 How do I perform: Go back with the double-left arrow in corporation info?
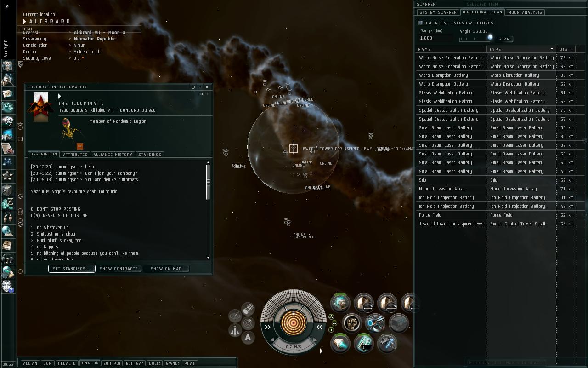[x=202, y=94]
